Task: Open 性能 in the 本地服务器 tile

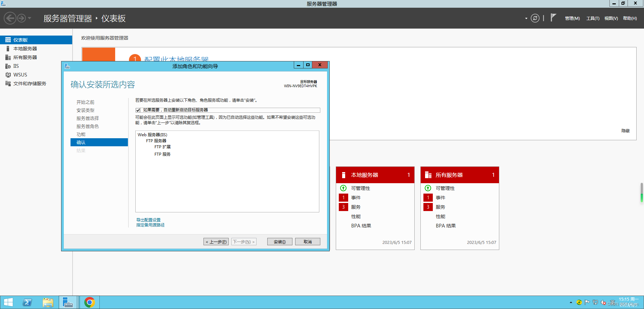Action: tap(356, 216)
